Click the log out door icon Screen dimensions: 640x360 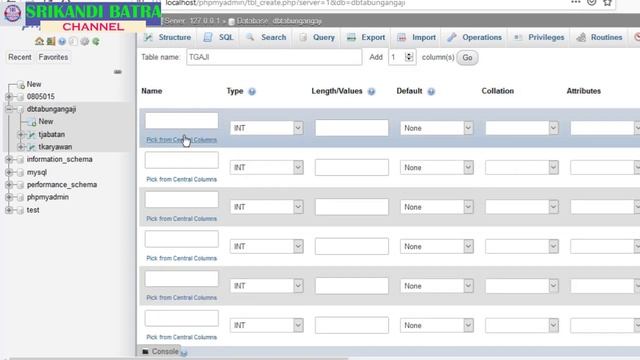pyautogui.click(x=51, y=41)
